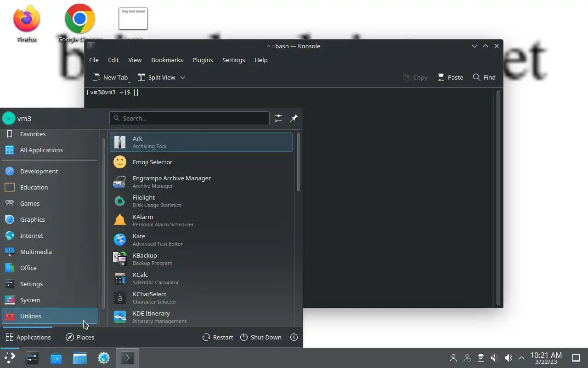The width and height of the screenshot is (588, 368).
Task: Expand the Split View dropdown arrow
Action: 183,77
